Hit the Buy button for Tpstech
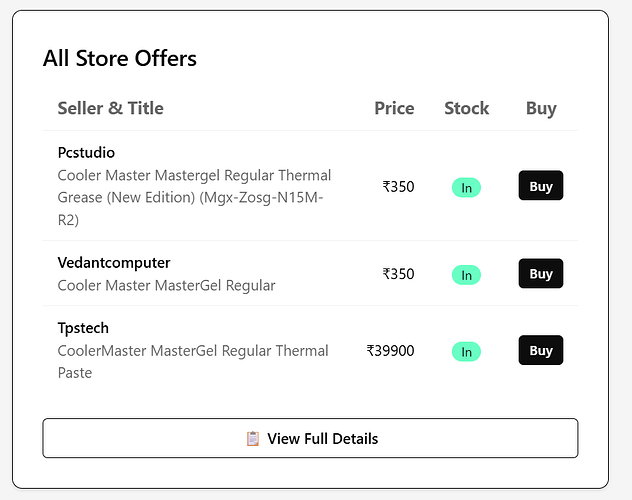 click(540, 351)
